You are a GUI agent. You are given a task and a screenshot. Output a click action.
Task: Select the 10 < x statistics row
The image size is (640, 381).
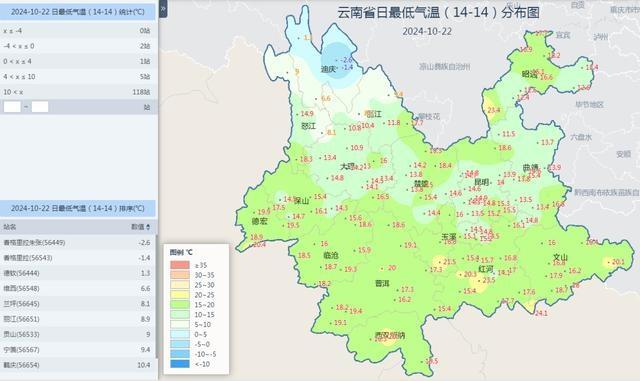pos(78,92)
